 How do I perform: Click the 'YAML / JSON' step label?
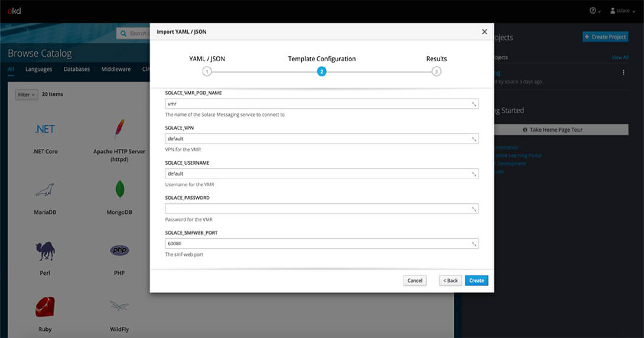(x=207, y=58)
